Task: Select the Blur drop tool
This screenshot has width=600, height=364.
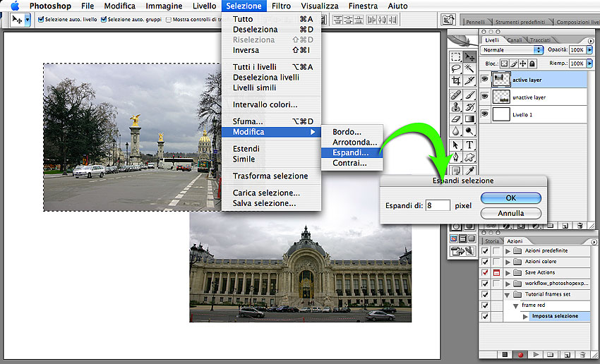Action: point(456,131)
